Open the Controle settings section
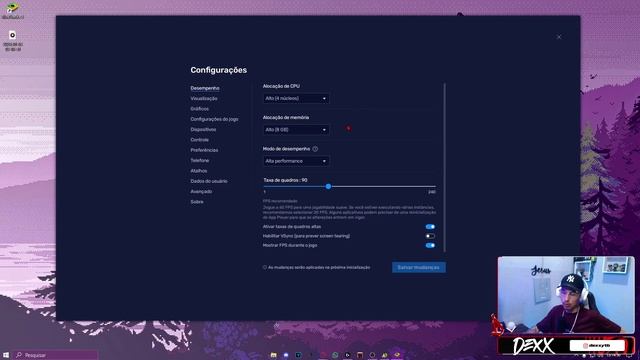640x360 pixels. 200,140
